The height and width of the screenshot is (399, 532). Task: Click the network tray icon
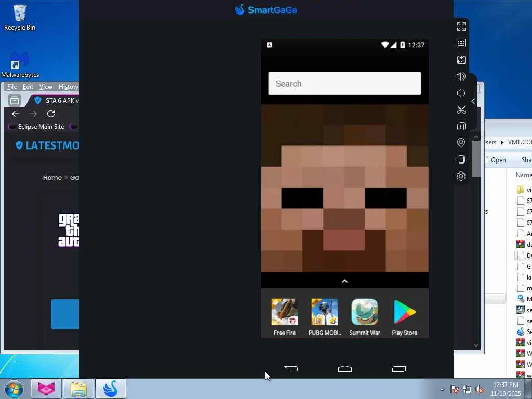[x=467, y=390]
